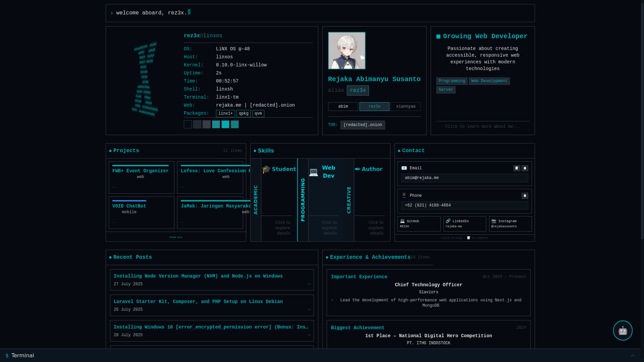The image size is (644, 362).
Task: Select the abim alias option
Action: tap(343, 107)
